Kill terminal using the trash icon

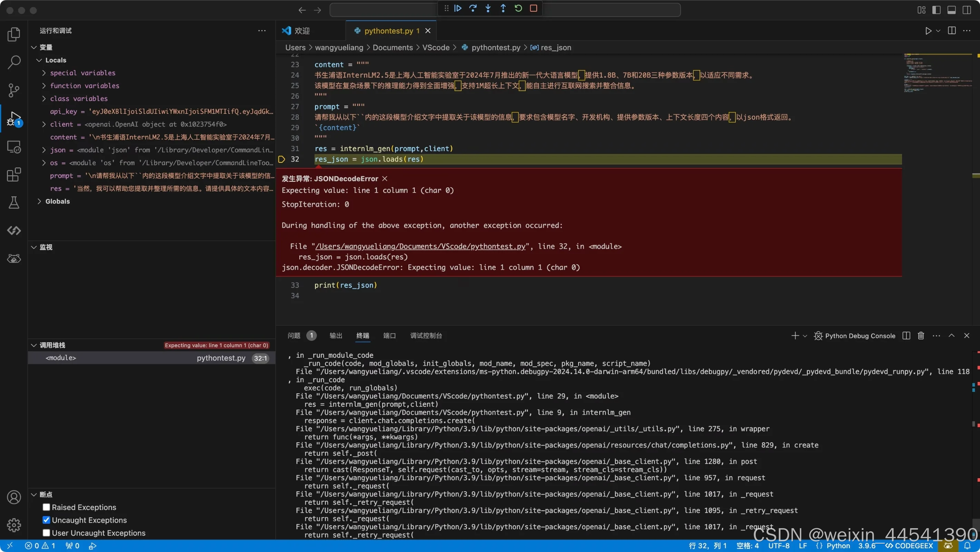(921, 336)
